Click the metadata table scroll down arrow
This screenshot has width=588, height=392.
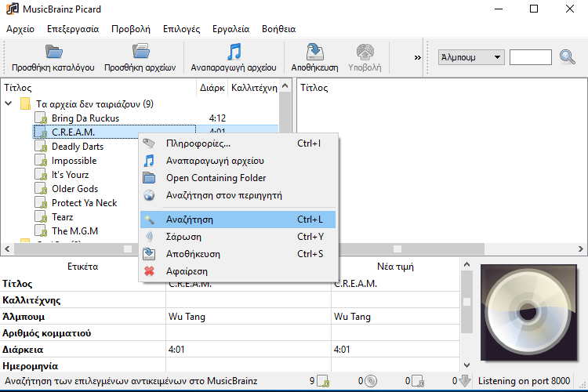[x=466, y=365]
